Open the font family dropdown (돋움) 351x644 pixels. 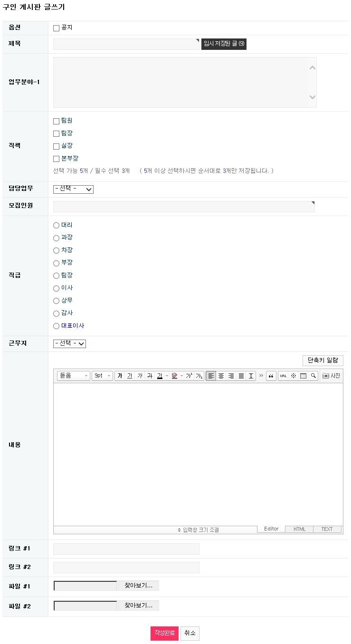(74, 376)
